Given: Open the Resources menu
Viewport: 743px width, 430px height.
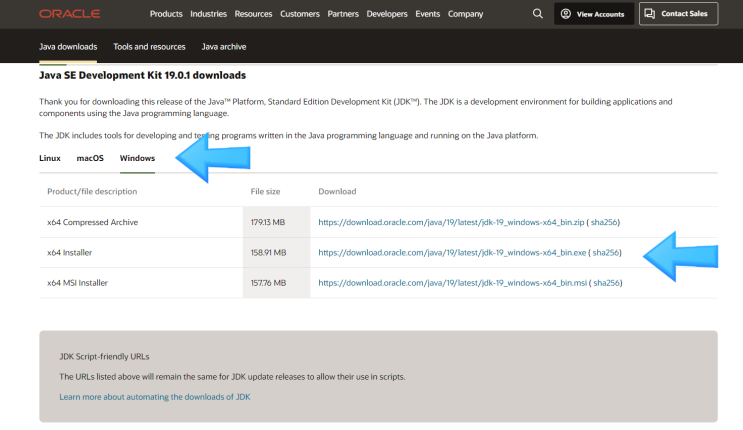Looking at the screenshot, I should point(253,14).
